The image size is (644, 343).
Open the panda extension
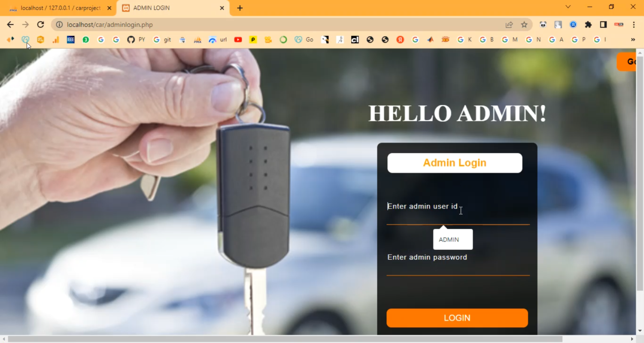click(543, 24)
